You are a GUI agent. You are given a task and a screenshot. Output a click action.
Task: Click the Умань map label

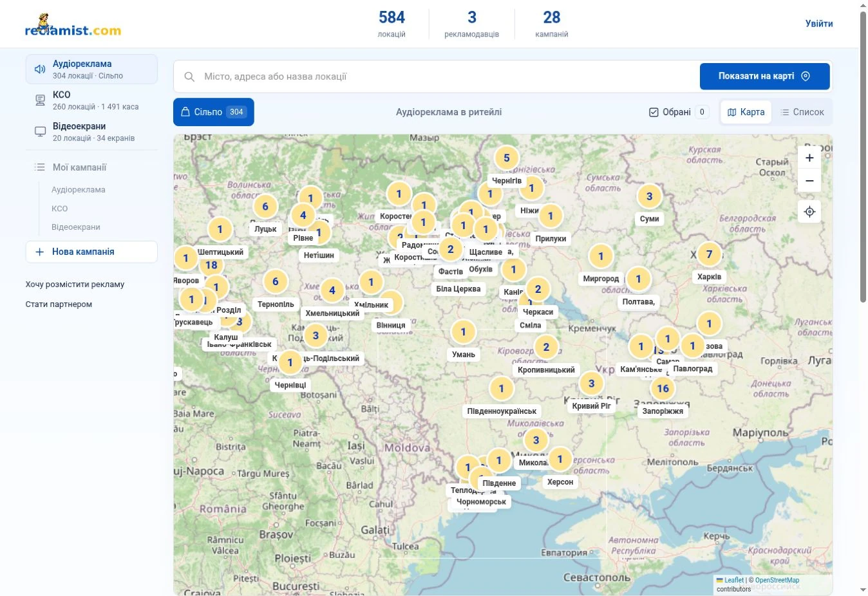464,355
